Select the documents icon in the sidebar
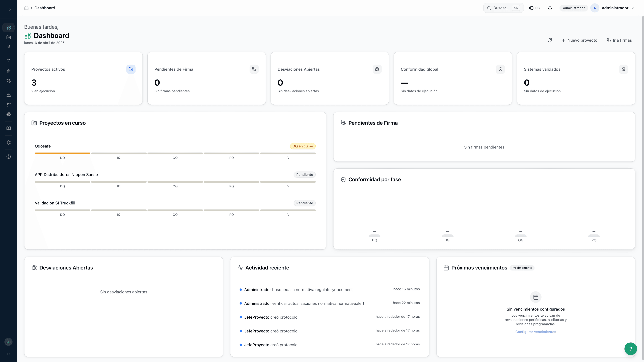644x362 pixels. (x=9, y=47)
